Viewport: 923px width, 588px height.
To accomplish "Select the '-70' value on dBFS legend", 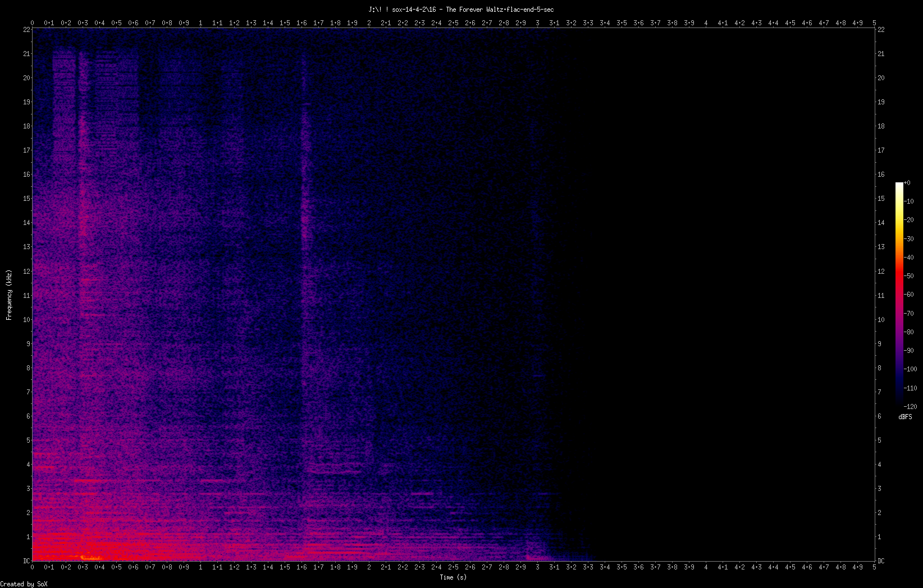I will pyautogui.click(x=910, y=314).
